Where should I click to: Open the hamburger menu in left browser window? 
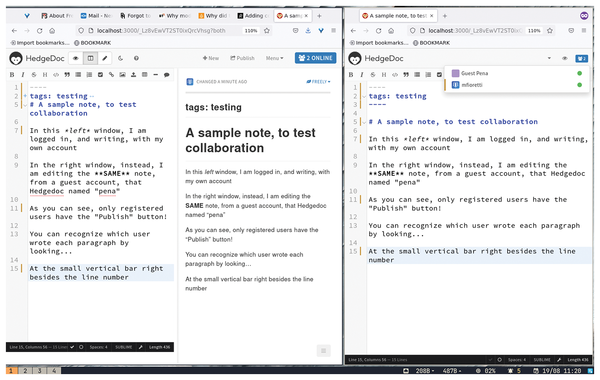(x=334, y=31)
